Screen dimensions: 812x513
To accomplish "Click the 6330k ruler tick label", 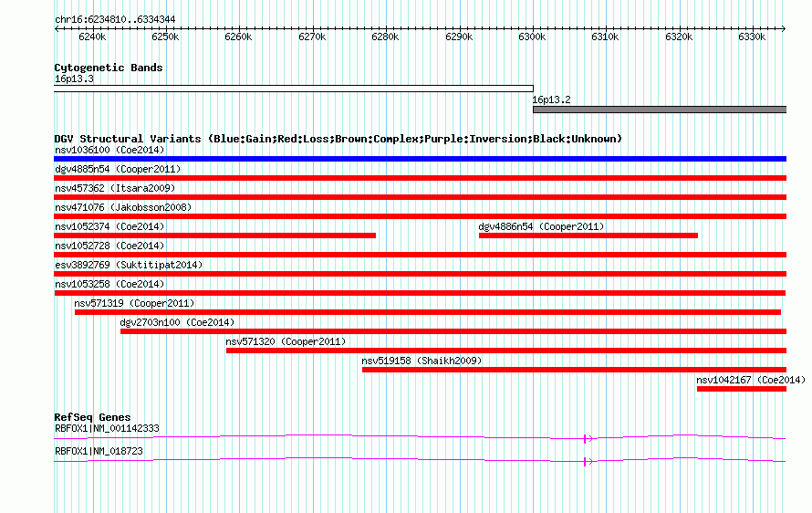I will pos(752,37).
